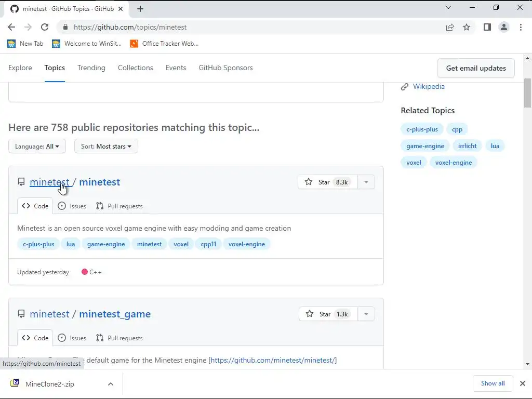
Task: Select Code tab in minetest_game card
Action: [x=35, y=338]
